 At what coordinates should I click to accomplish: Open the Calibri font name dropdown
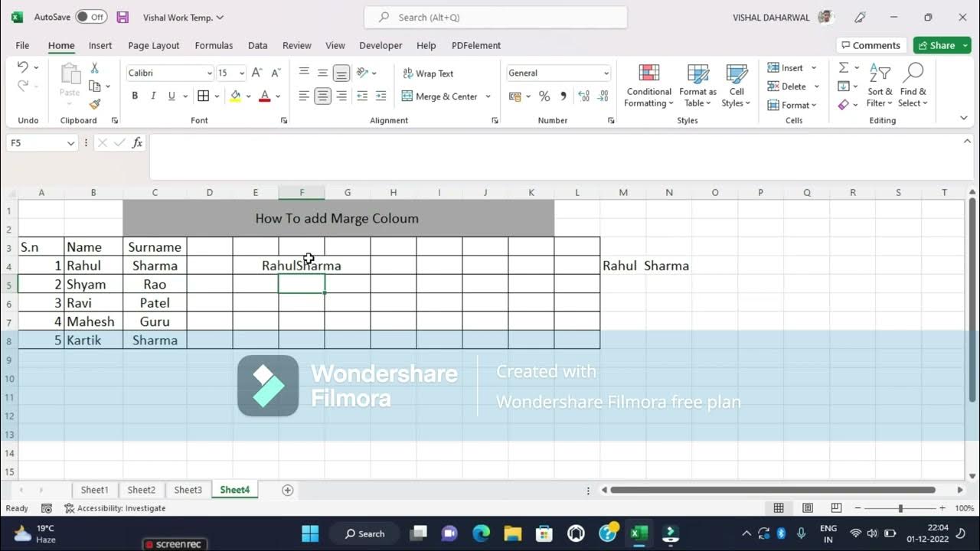pos(209,73)
